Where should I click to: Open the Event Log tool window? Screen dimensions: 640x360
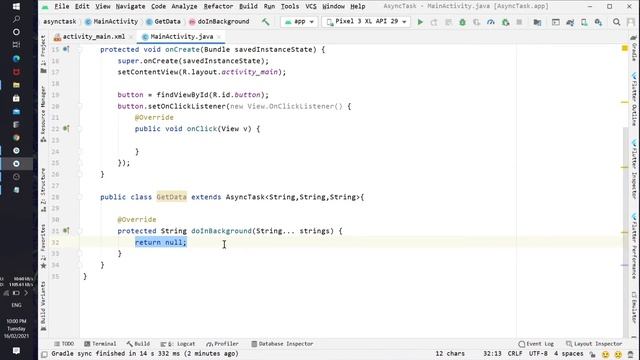click(x=536, y=344)
